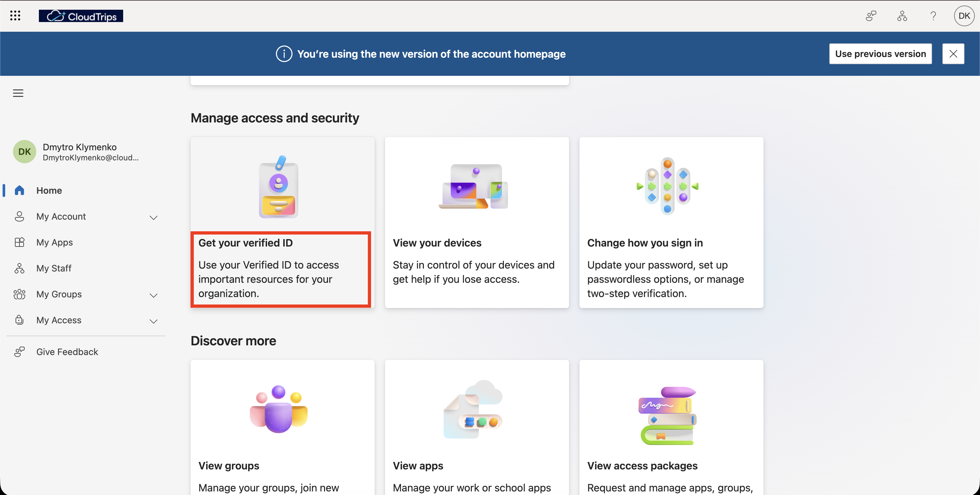Click the sign-in options illustration

[668, 186]
